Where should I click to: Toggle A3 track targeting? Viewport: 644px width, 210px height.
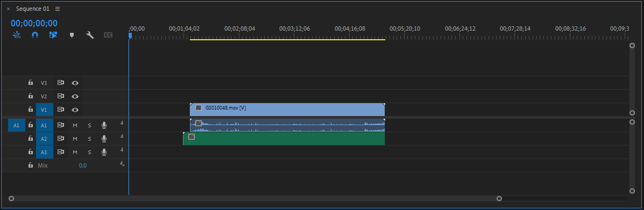pos(44,152)
